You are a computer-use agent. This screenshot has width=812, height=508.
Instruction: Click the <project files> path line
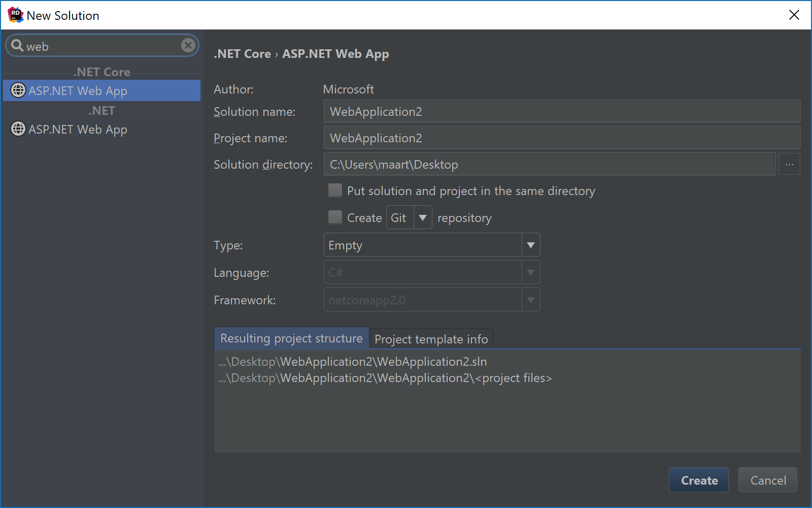(385, 378)
